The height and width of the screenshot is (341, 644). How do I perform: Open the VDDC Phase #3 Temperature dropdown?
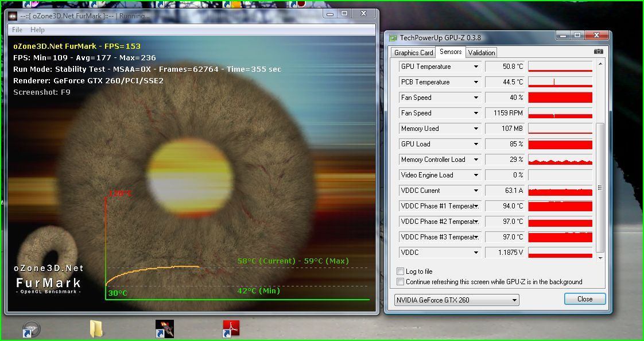(476, 237)
